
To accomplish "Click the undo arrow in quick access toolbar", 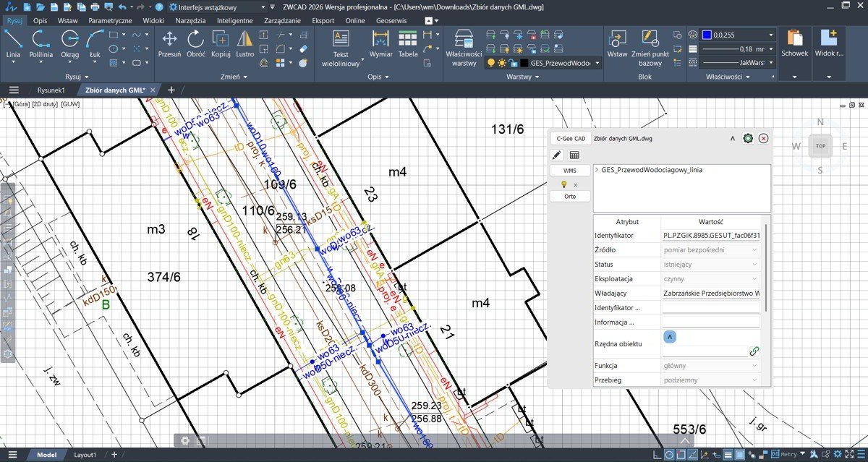I will pos(122,7).
